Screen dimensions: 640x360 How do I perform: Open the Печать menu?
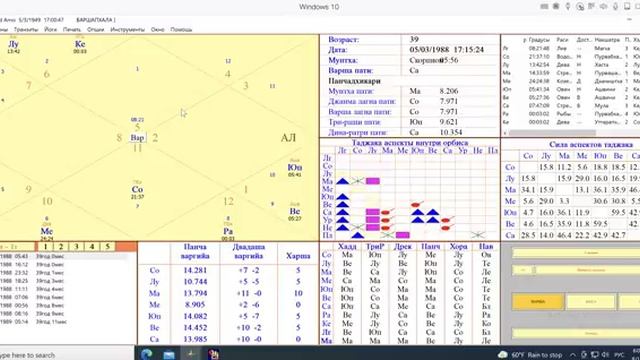[72, 29]
